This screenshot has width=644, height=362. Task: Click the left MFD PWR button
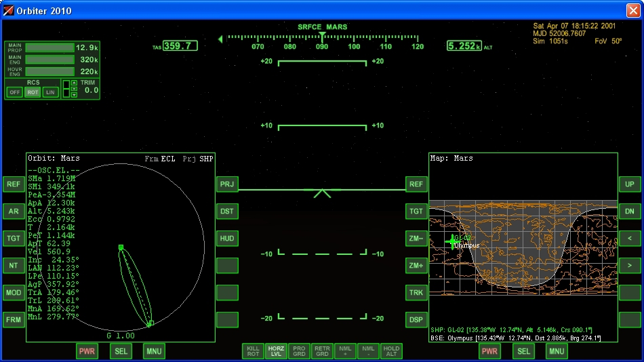coord(87,351)
